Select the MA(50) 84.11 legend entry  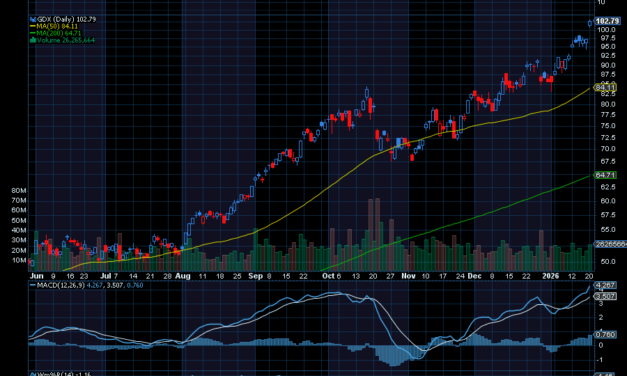54,26
